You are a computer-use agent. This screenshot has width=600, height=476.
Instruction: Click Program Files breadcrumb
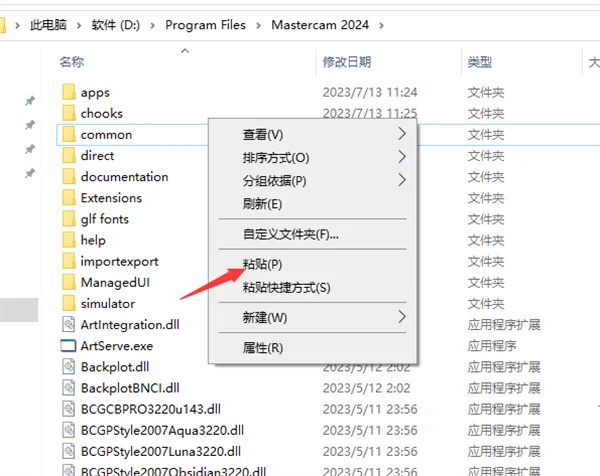tap(205, 25)
